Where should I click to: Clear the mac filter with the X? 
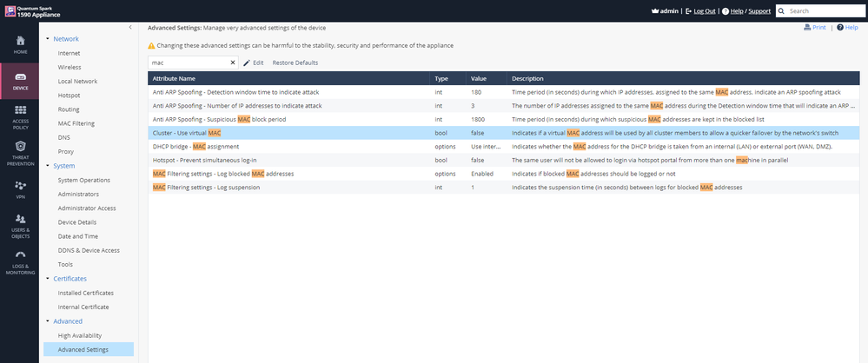point(233,63)
